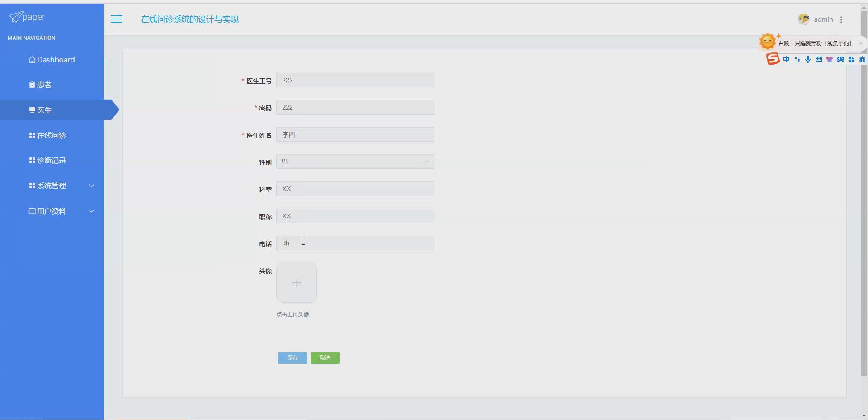
Task: Open the admin options menu with vertical dots
Action: tap(842, 19)
